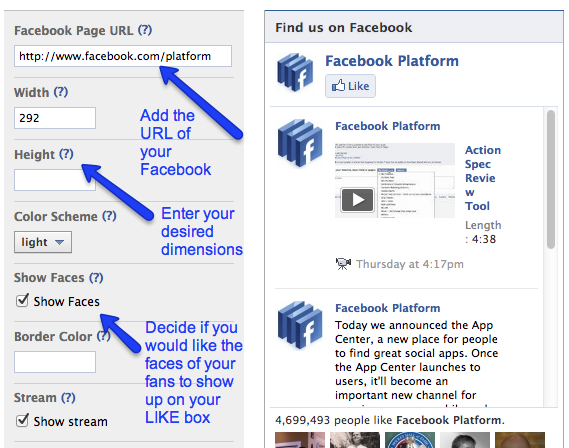The height and width of the screenshot is (448, 569).
Task: Click the Facebook Platform avatar on video post
Action: (300, 143)
